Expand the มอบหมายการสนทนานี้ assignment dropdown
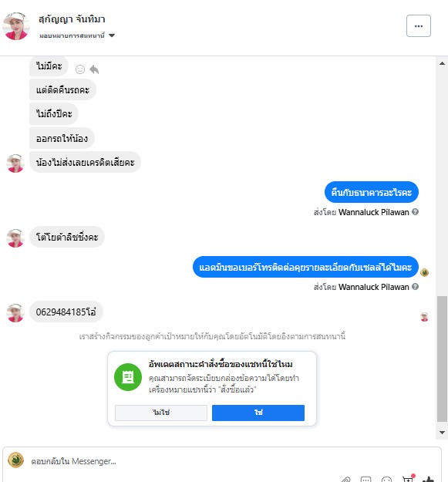The width and height of the screenshot is (448, 482). (x=112, y=35)
